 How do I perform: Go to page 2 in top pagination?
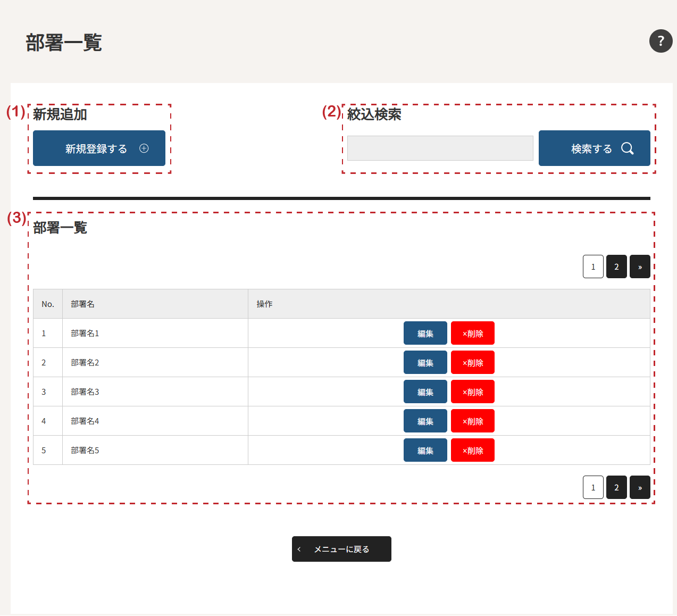[616, 267]
